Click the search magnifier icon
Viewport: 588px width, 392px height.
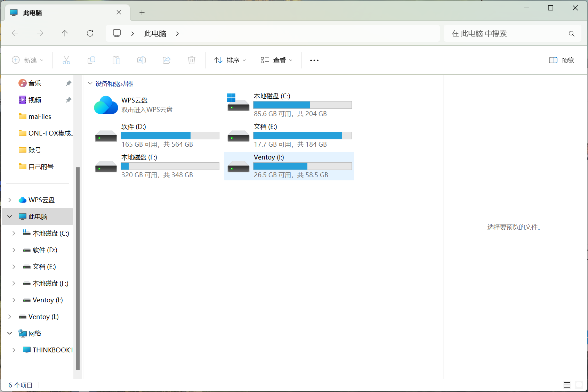571,34
